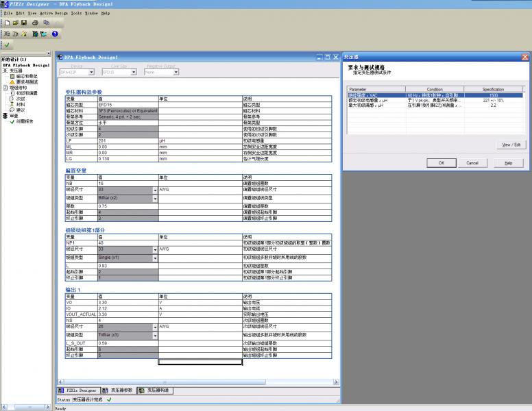Click the View / Edit button

[x=511, y=145]
